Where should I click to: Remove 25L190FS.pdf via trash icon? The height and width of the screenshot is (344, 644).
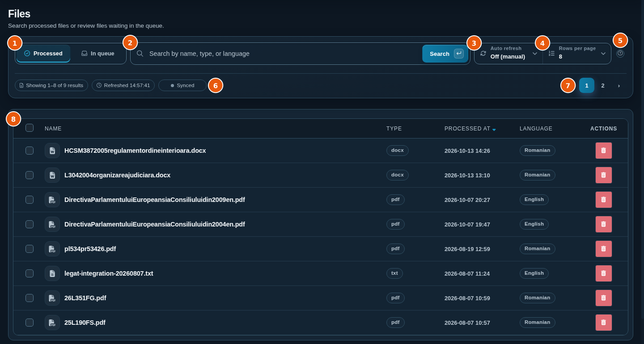click(603, 323)
